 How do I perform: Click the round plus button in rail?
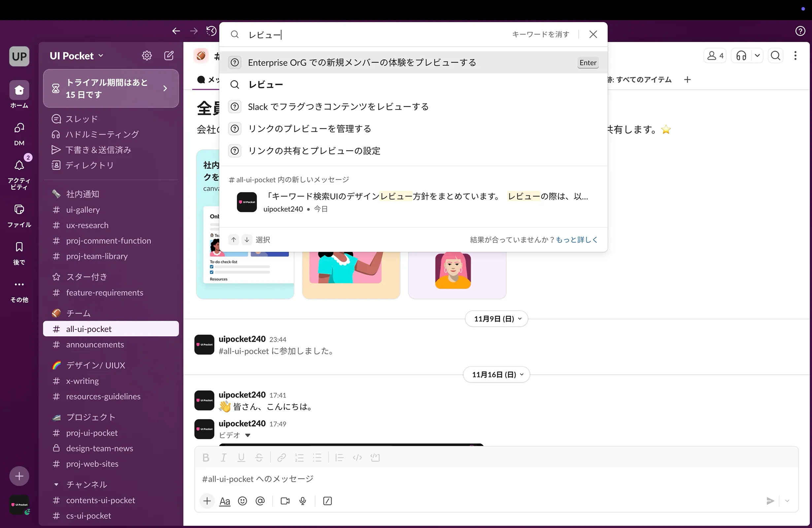pyautogui.click(x=19, y=476)
